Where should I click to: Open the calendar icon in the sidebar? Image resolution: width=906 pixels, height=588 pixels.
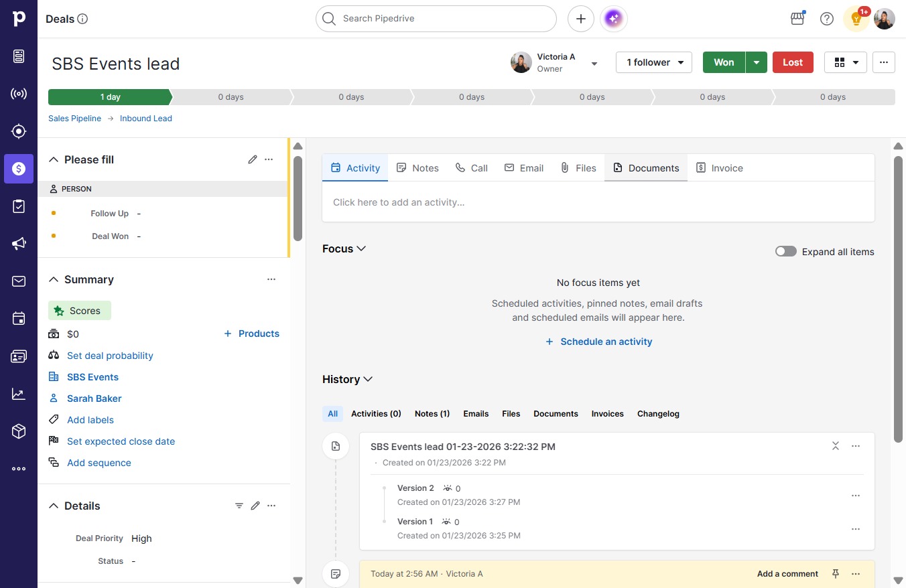click(x=19, y=319)
